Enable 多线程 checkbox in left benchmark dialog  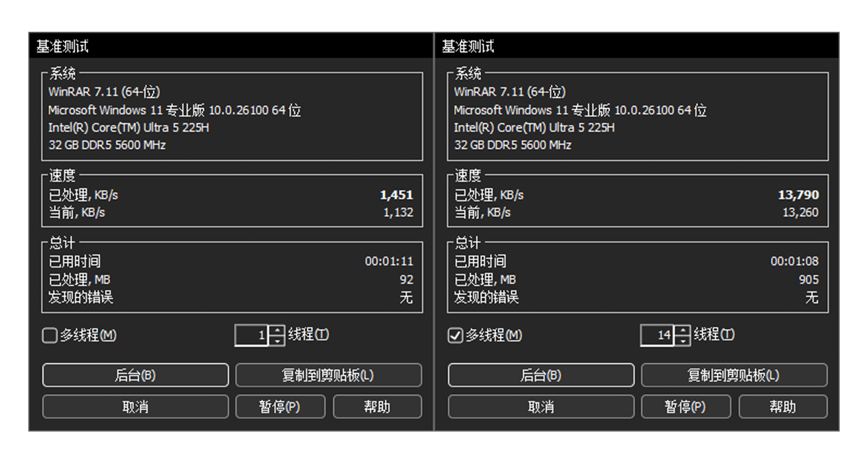tap(50, 336)
